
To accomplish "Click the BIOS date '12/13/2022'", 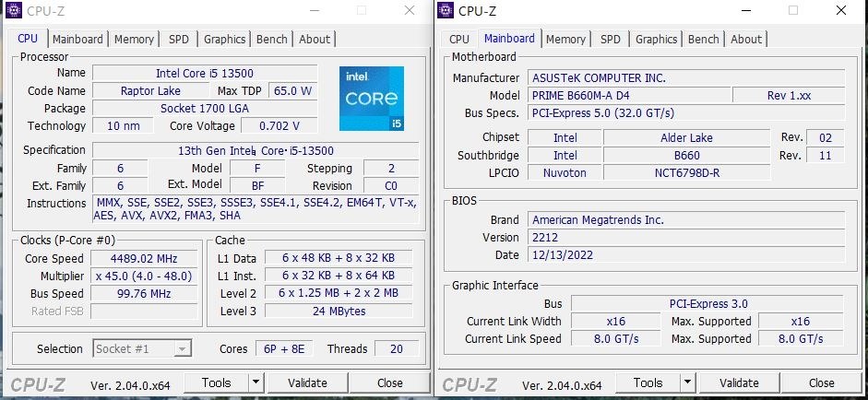I will [x=686, y=255].
